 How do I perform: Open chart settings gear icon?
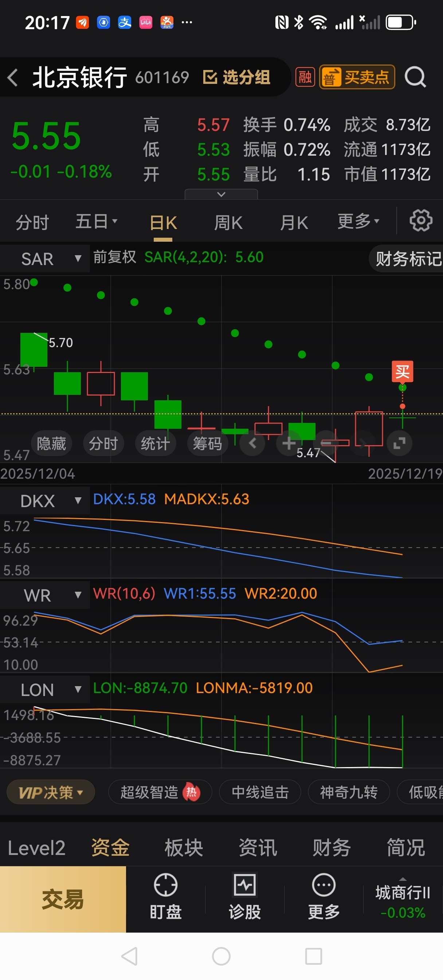click(420, 220)
